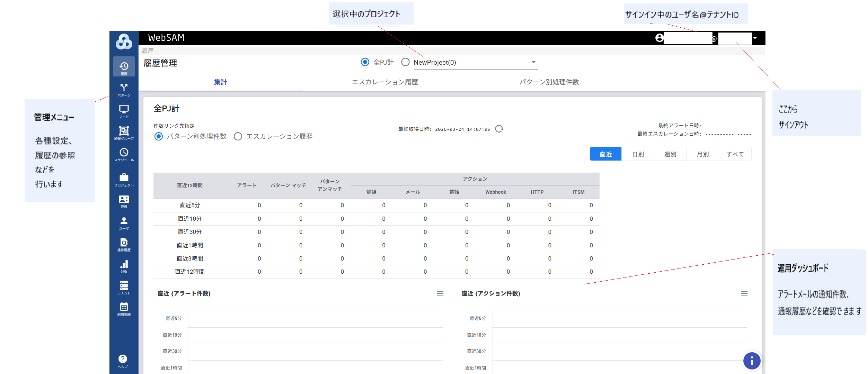Click the blue info floating button

pos(752,361)
